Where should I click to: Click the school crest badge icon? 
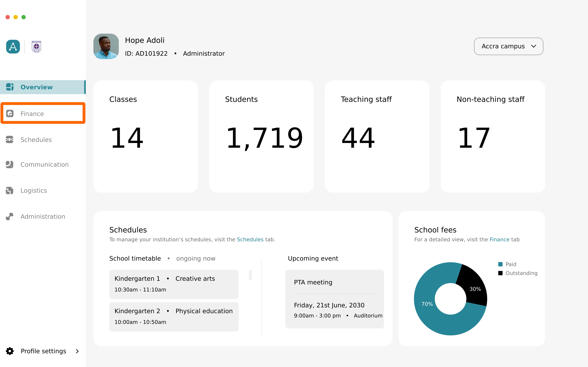coord(36,47)
